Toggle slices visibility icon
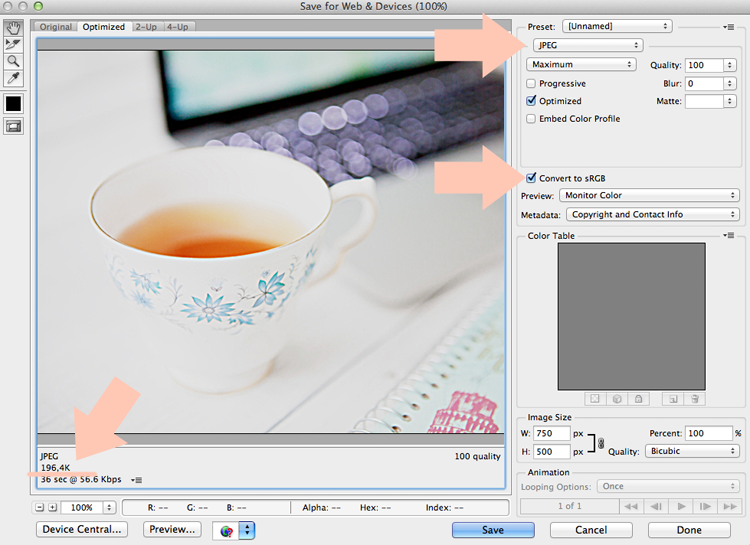This screenshot has width=750, height=545. click(13, 126)
